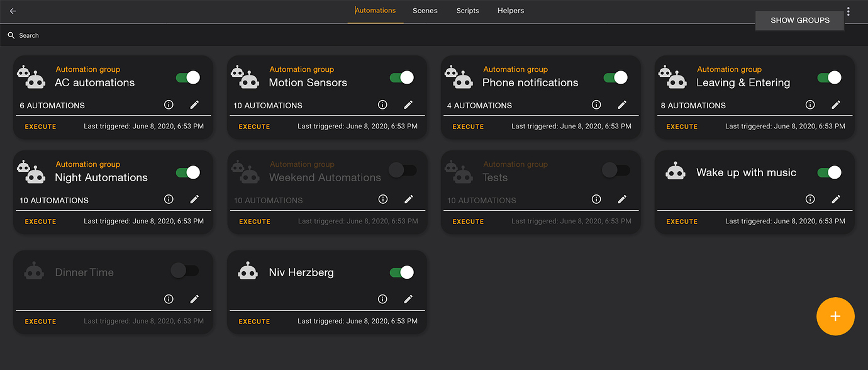Click the search magnifier icon
This screenshot has height=370, width=868.
11,36
